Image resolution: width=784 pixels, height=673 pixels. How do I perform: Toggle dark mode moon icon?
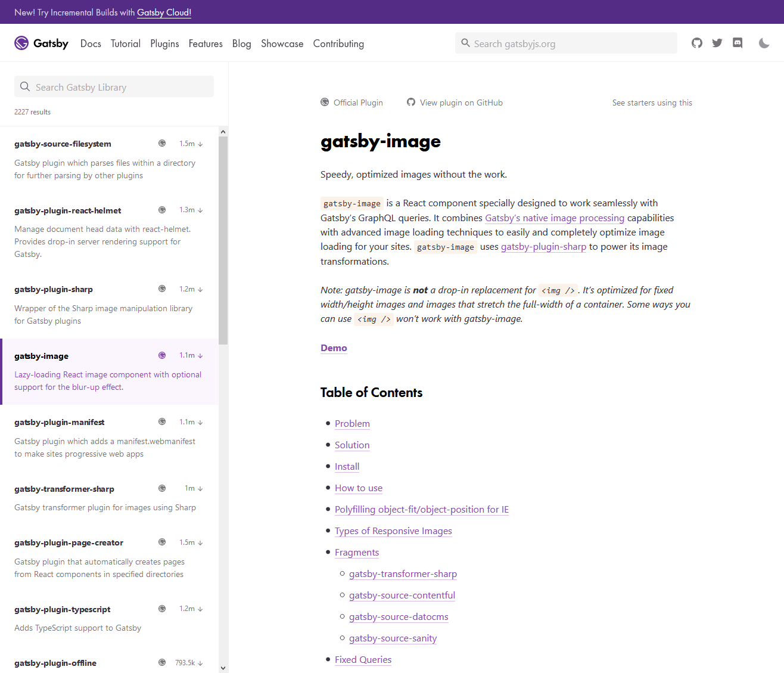pos(764,43)
